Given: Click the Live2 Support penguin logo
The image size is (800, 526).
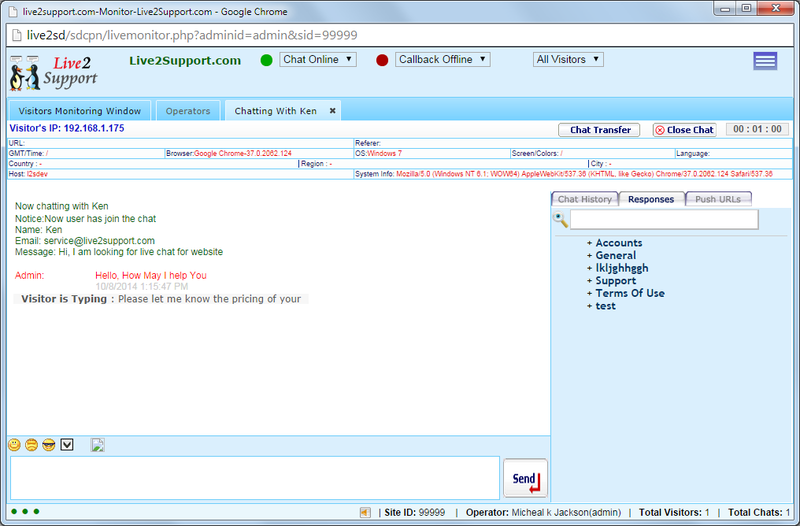Looking at the screenshot, I should [53, 73].
